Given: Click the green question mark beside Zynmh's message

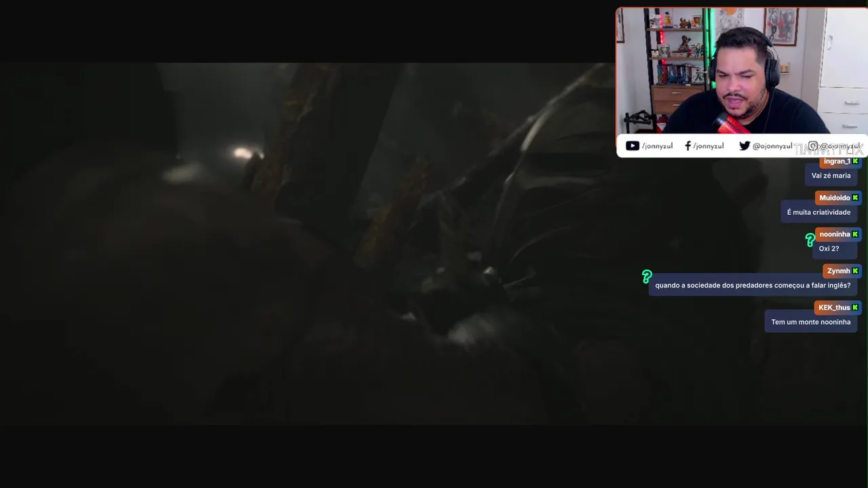Looking at the screenshot, I should [x=646, y=277].
